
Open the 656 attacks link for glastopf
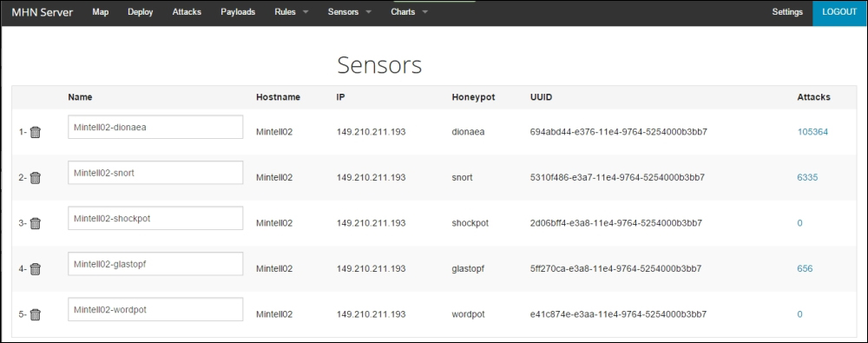(x=805, y=268)
